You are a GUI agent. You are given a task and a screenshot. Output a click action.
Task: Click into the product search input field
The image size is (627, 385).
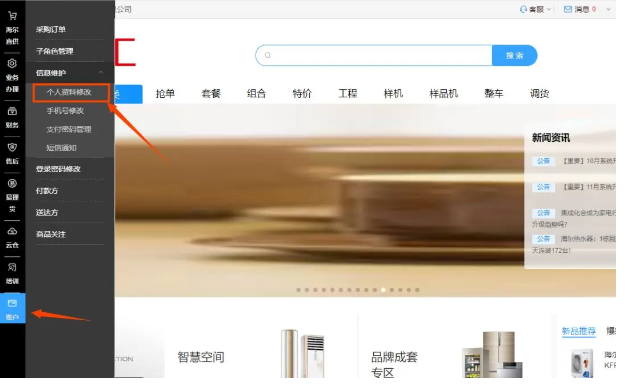[x=374, y=56]
